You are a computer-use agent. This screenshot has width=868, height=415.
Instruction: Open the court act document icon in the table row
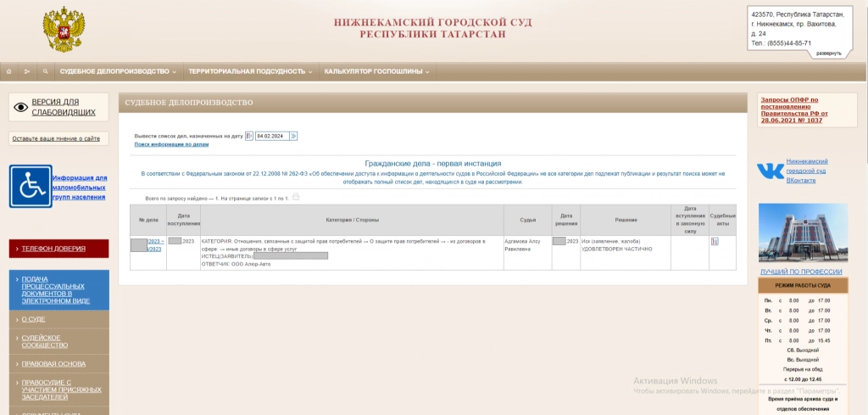point(715,242)
